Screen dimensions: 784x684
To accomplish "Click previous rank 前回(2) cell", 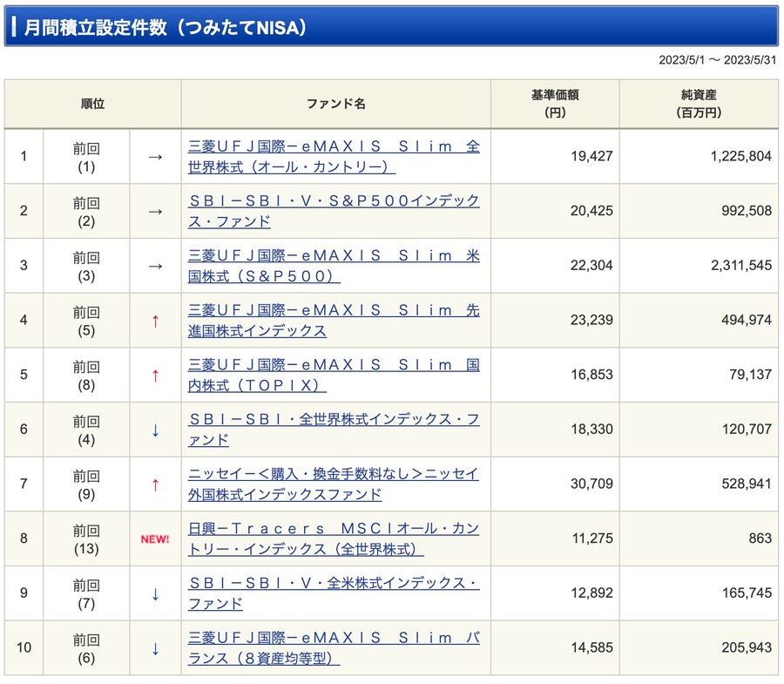I will [86, 212].
